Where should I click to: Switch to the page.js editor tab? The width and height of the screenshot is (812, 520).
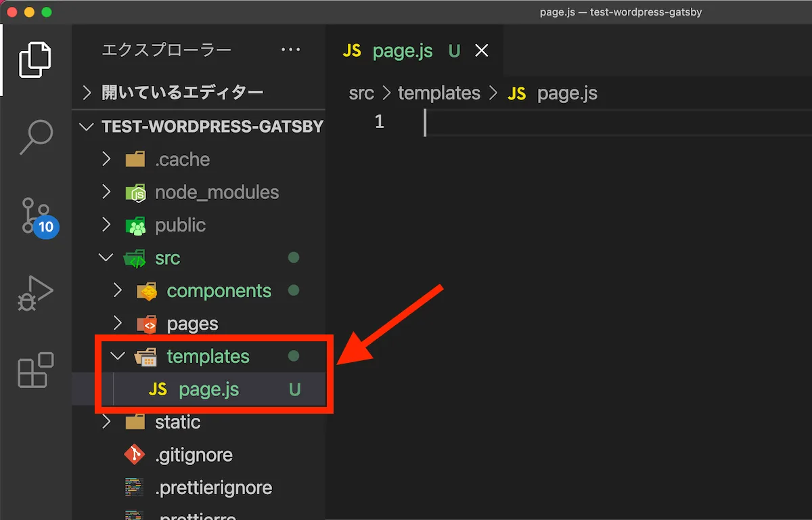pyautogui.click(x=403, y=50)
